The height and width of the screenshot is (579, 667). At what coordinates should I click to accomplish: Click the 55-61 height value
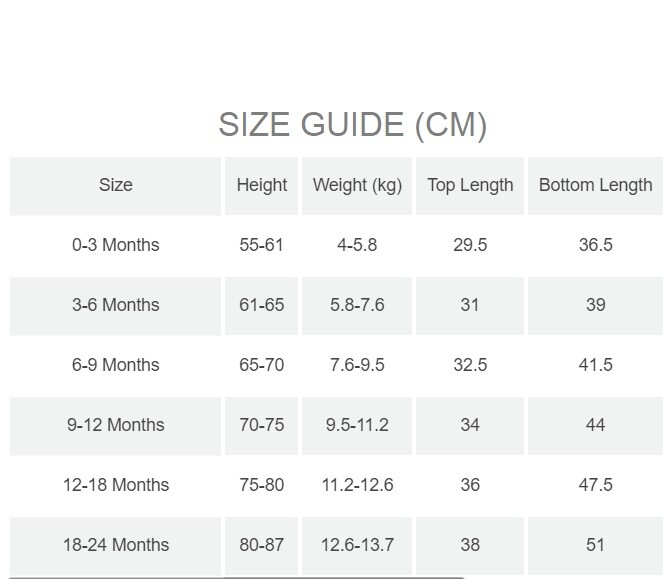click(x=261, y=245)
